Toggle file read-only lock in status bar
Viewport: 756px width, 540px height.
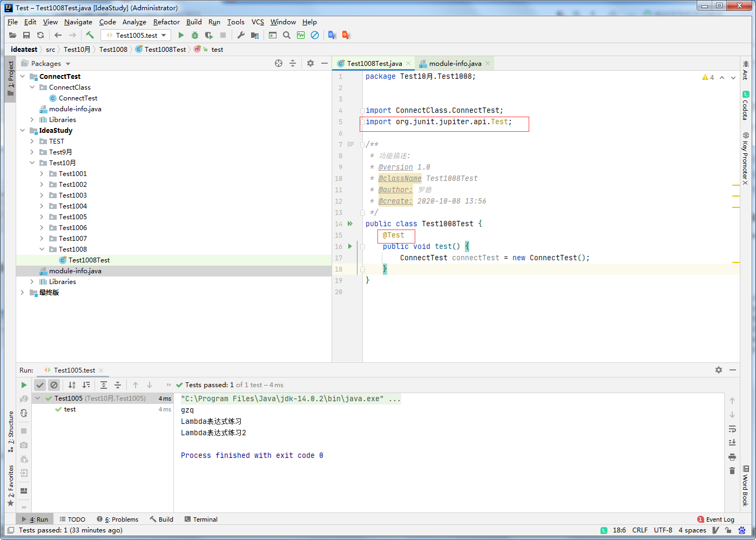point(727,530)
